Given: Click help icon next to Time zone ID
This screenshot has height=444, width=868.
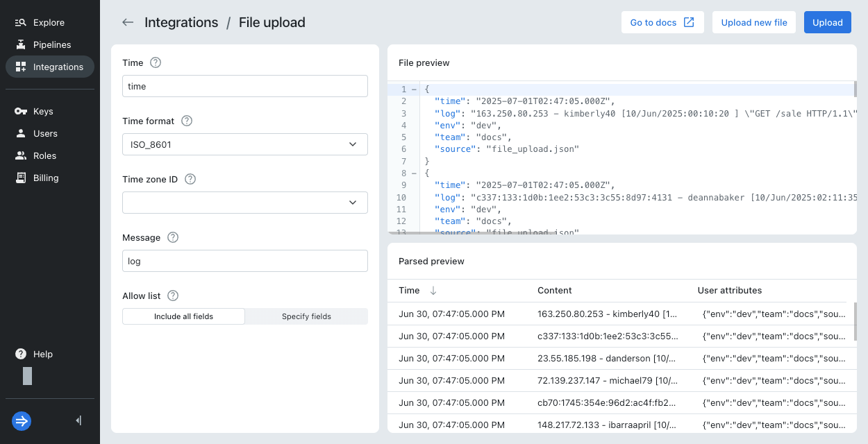Looking at the screenshot, I should (190, 179).
